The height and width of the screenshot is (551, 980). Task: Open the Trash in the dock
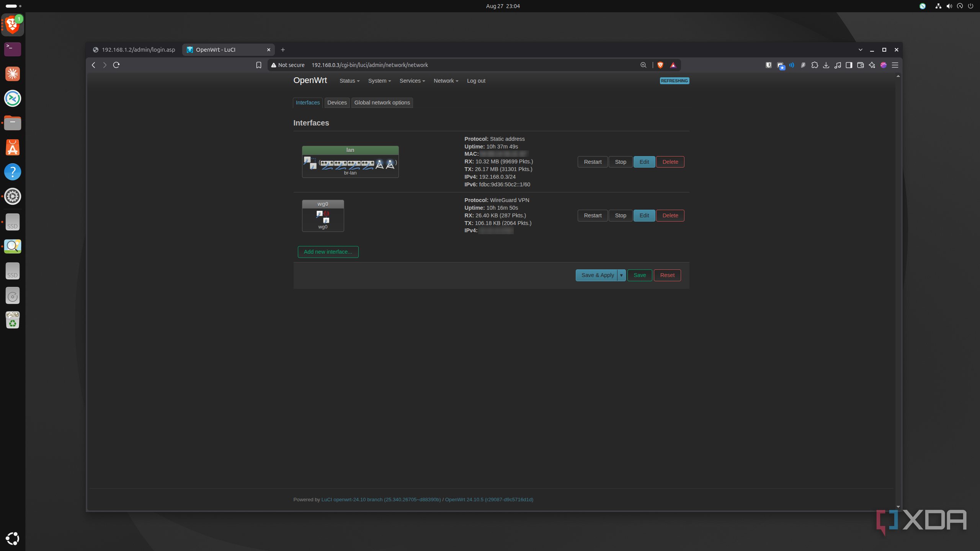point(13,320)
